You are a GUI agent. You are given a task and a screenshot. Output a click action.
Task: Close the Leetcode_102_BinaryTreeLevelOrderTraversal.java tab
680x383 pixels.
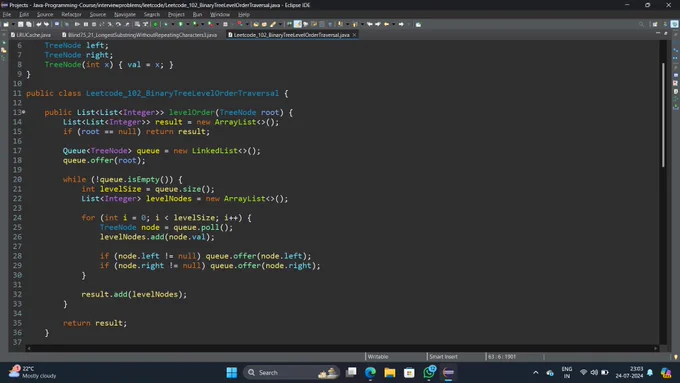click(x=354, y=35)
